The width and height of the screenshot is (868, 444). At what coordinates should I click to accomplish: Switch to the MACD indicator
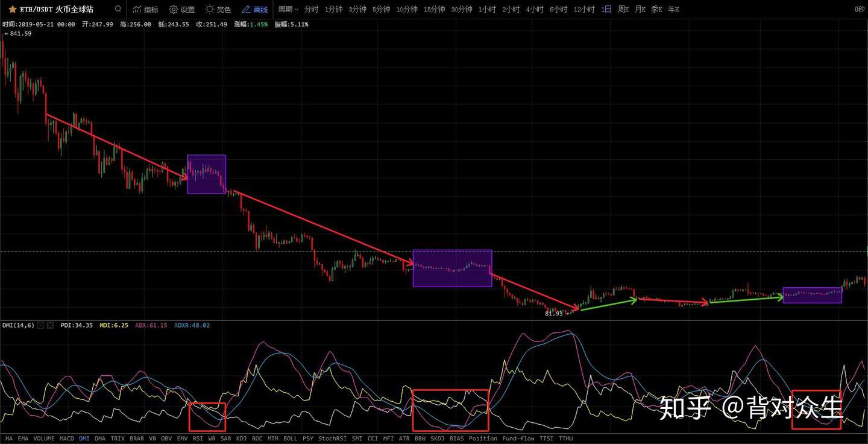coord(67,439)
